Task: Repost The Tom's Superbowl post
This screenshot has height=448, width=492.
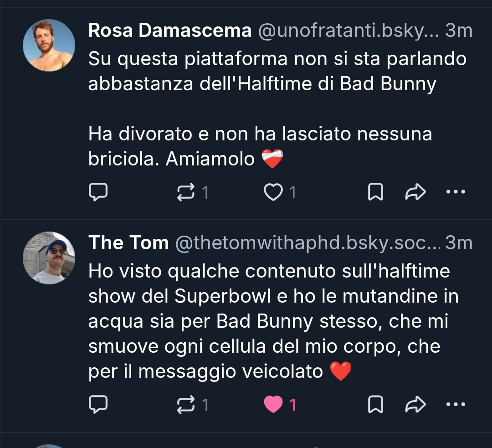Action: pyautogui.click(x=185, y=404)
